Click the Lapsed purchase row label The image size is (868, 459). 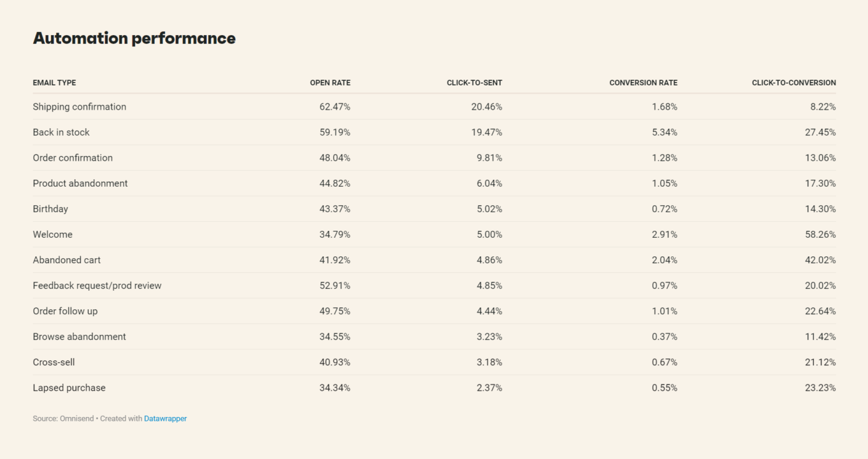pyautogui.click(x=69, y=388)
